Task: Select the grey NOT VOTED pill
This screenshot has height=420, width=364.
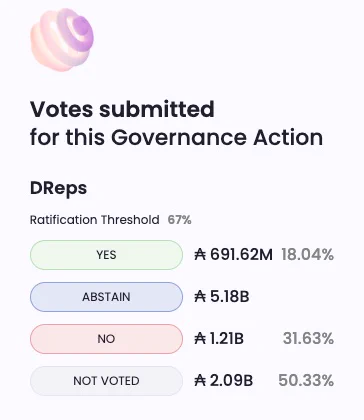Action: click(106, 381)
